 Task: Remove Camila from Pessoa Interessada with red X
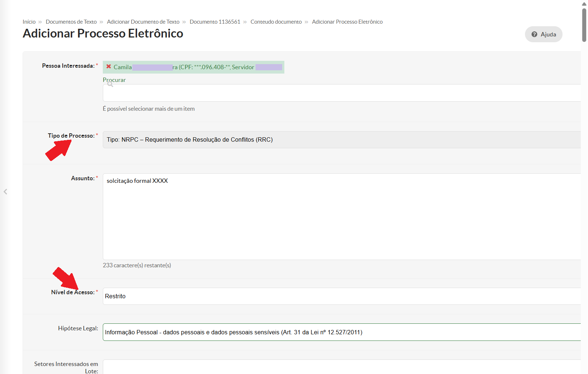(109, 67)
